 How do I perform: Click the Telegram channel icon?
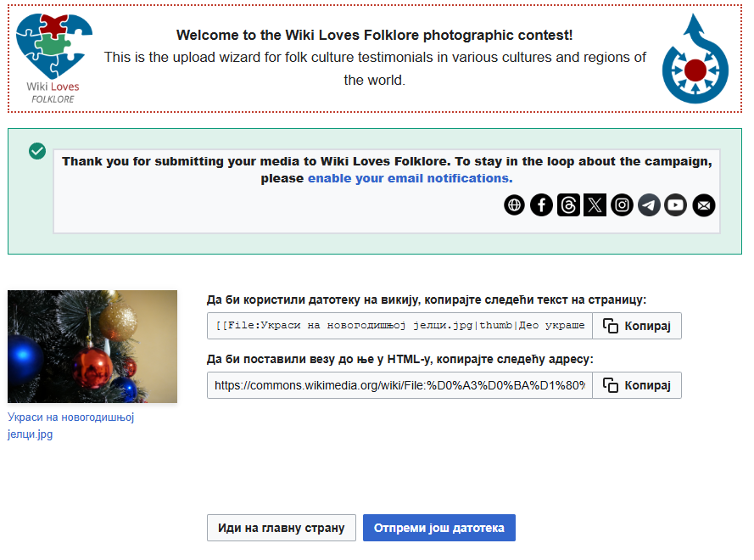(x=649, y=204)
